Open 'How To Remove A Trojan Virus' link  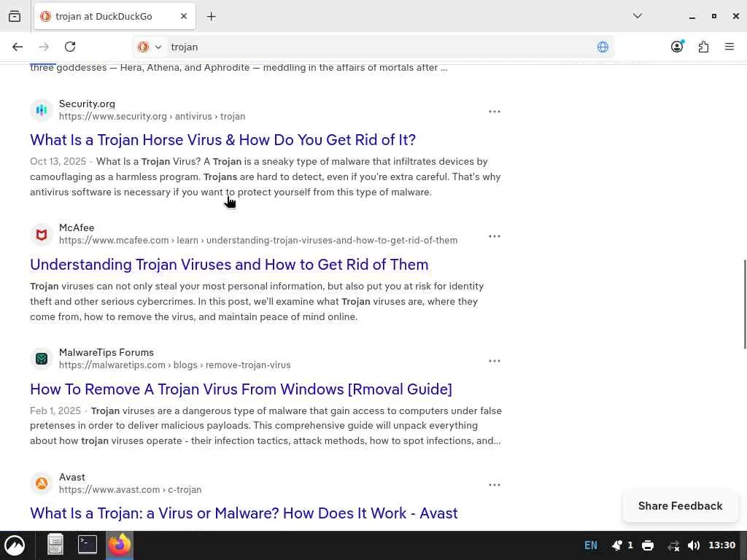pyautogui.click(x=241, y=389)
